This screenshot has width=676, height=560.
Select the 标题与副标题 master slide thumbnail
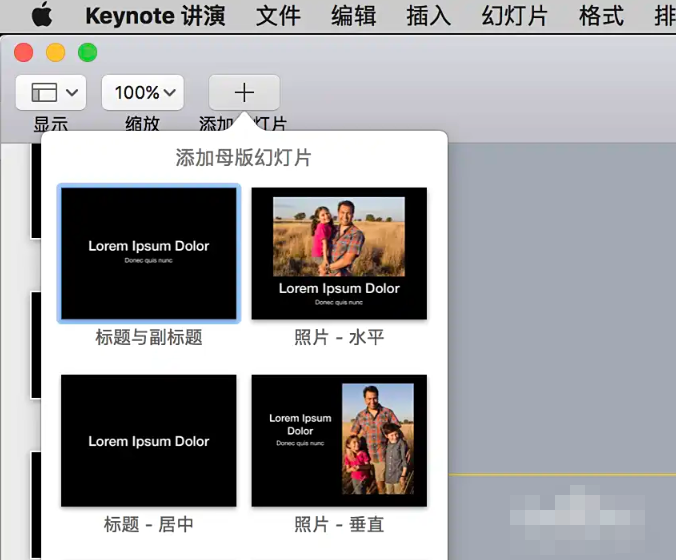149,253
